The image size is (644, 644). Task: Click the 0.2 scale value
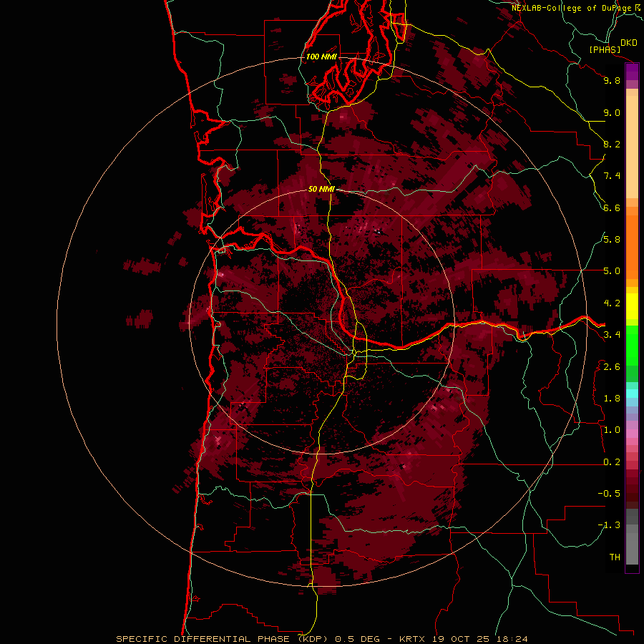(x=612, y=462)
